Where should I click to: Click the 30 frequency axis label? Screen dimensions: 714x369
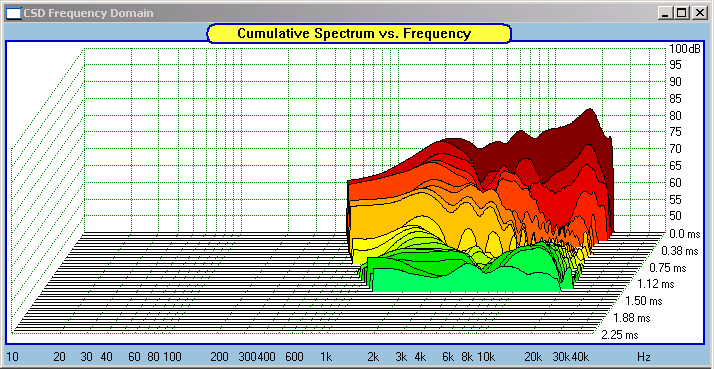pos(87,357)
